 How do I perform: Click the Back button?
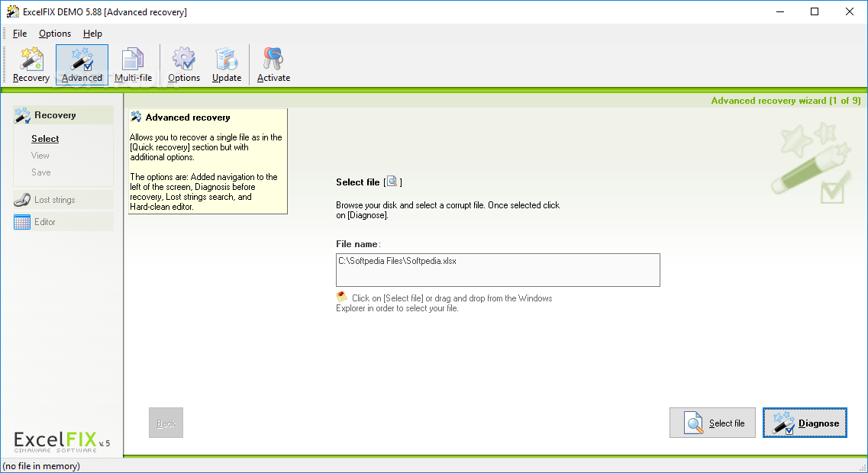pos(166,423)
